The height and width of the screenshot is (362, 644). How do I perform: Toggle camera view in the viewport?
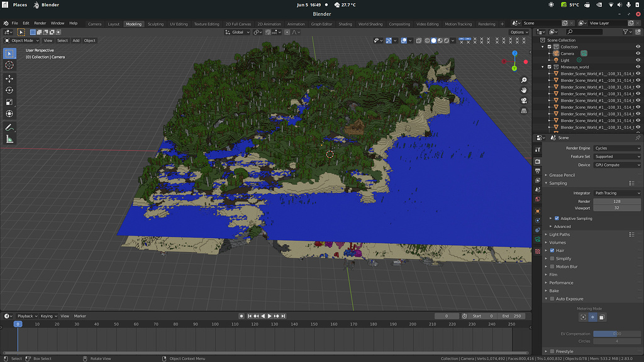click(x=524, y=101)
